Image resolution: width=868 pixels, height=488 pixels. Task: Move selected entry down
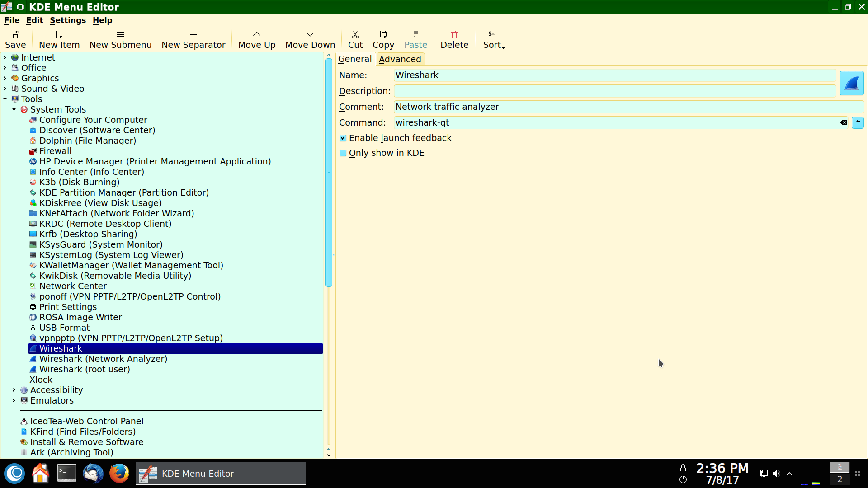coord(310,39)
